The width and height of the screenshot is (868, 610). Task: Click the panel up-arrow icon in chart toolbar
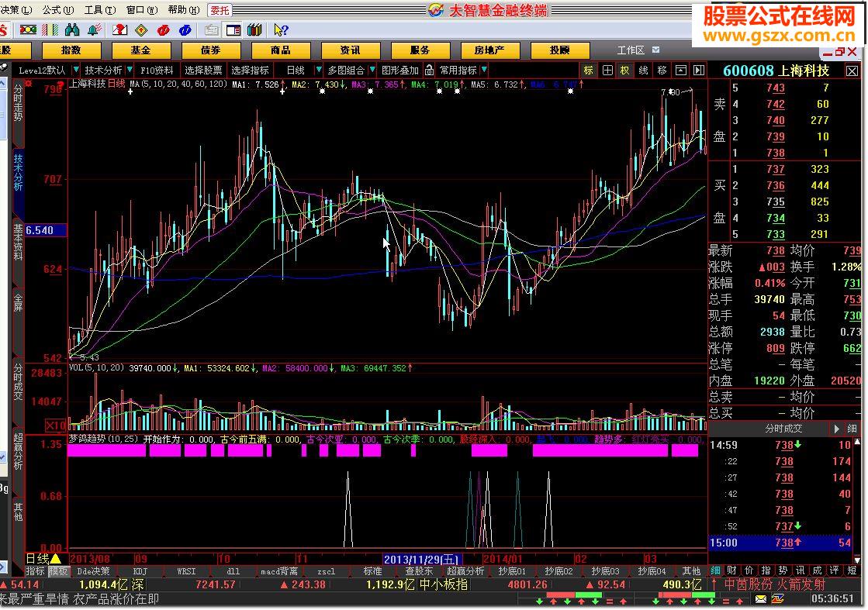pos(681,71)
